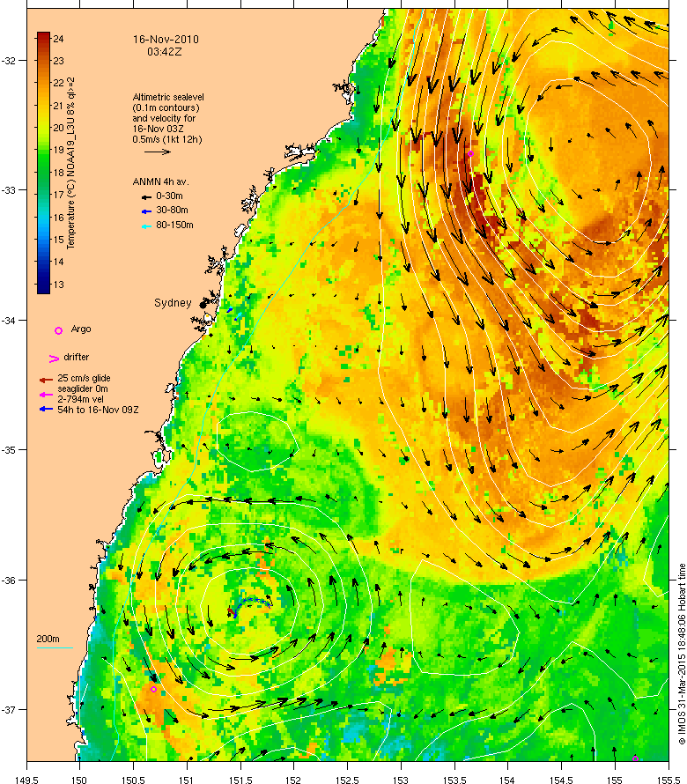This screenshot has height=784, width=687.
Task: Click the 150 longitude tick label
Action: point(79,780)
